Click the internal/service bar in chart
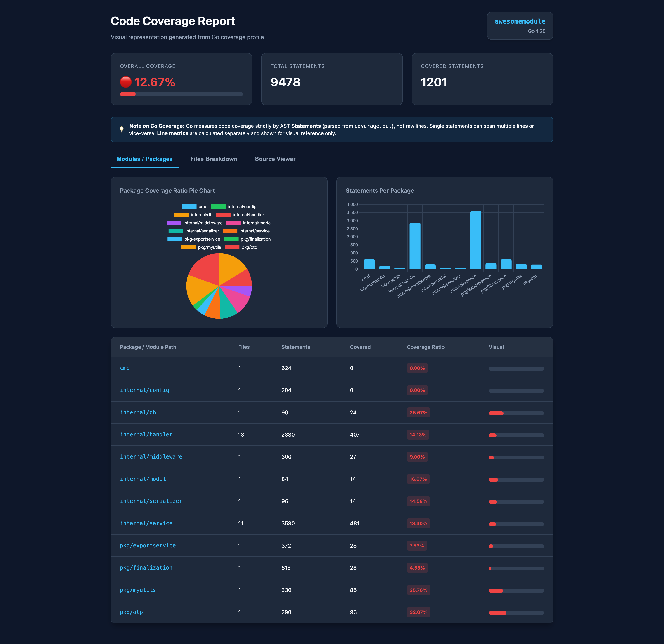Image resolution: width=664 pixels, height=644 pixels. click(476, 240)
